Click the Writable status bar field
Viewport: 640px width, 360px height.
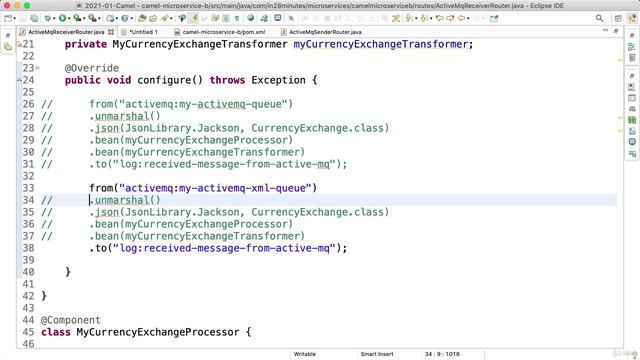point(305,354)
